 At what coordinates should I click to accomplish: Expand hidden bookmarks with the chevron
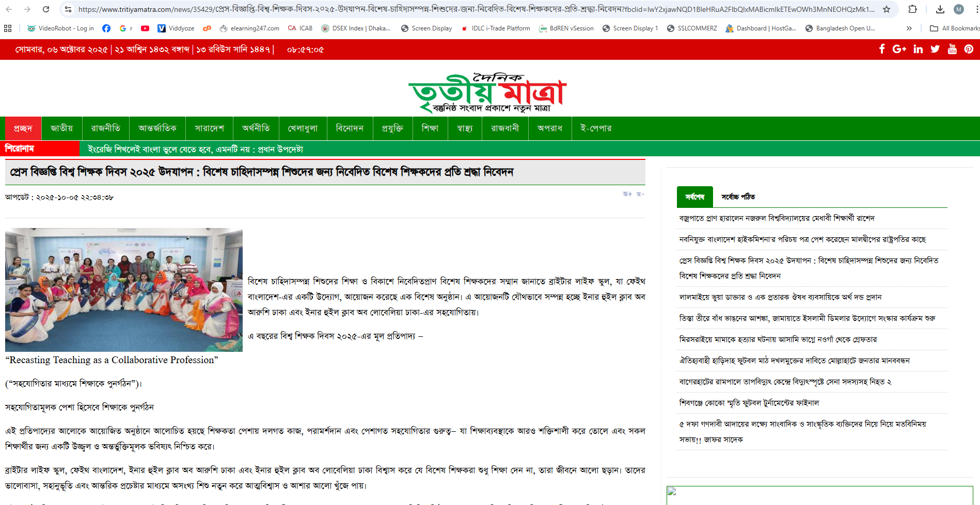tap(909, 28)
